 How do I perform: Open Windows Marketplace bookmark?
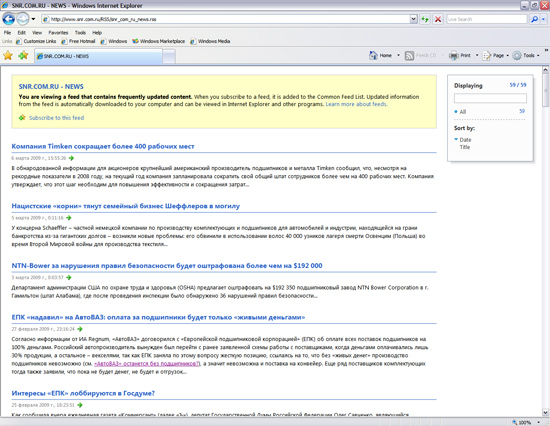(x=159, y=41)
